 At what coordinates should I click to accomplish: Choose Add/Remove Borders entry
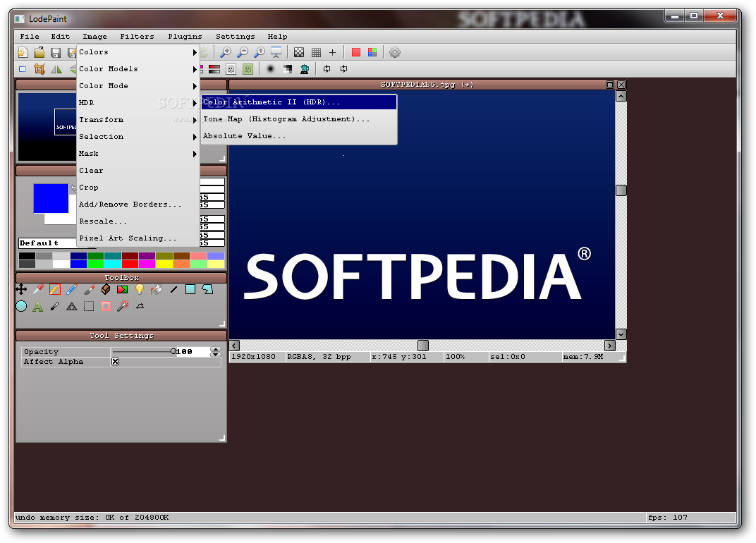coord(138,204)
